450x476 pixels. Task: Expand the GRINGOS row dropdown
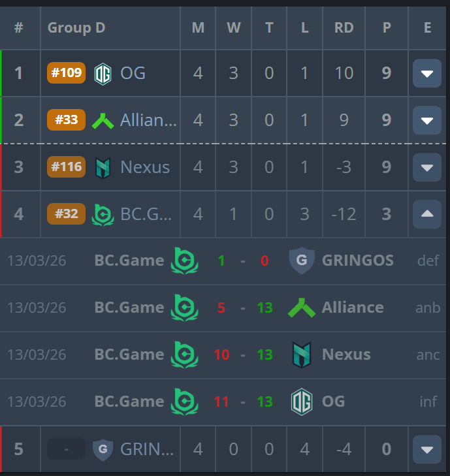point(427,450)
